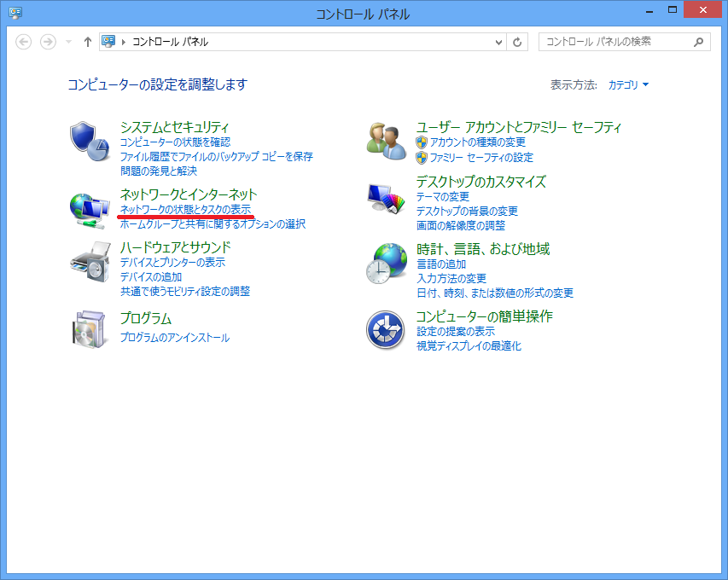Refresh the Control Panel view
This screenshot has height=580, width=728.
point(516,43)
